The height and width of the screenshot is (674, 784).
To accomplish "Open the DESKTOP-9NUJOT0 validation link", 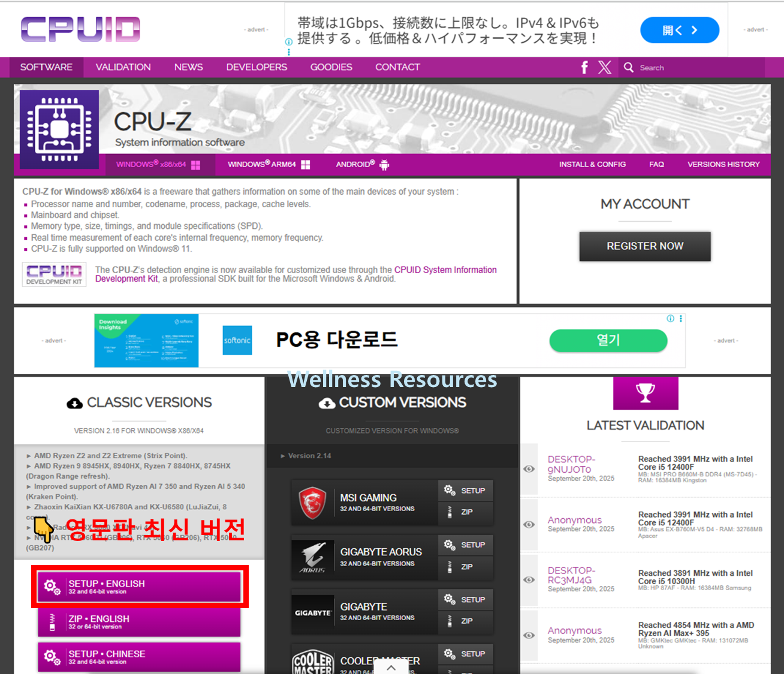I will click(571, 464).
